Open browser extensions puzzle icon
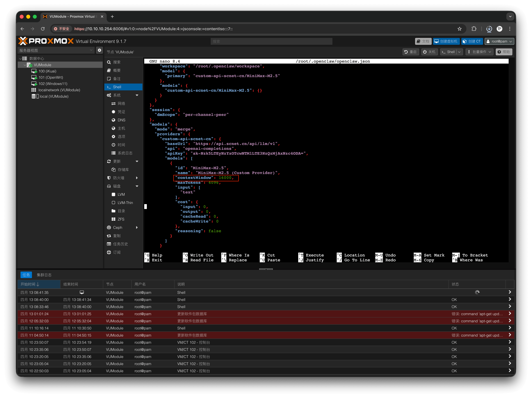 [474, 29]
